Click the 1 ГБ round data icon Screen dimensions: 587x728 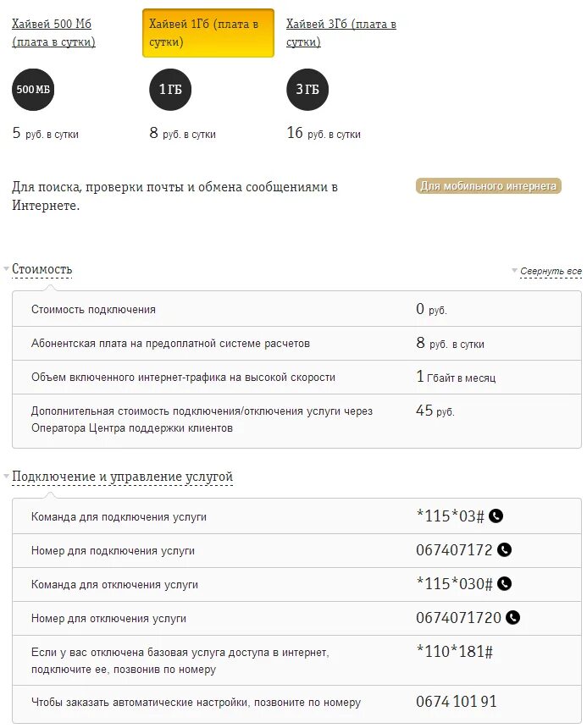tap(170, 90)
